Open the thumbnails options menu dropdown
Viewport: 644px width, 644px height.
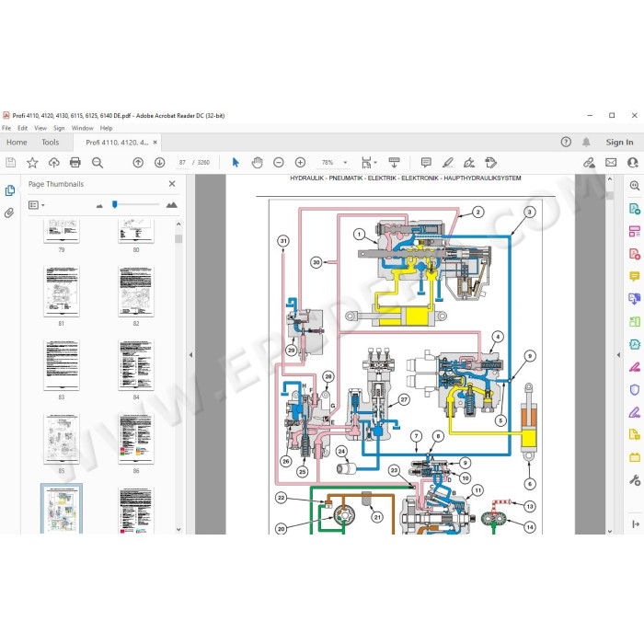coord(36,204)
